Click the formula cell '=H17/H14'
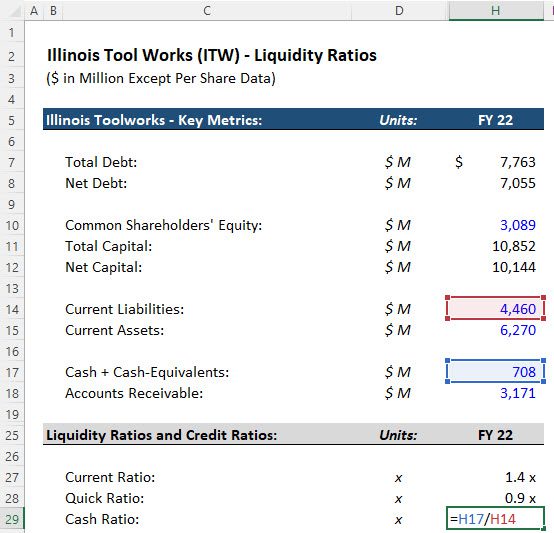This screenshot has height=533, width=554. (x=495, y=519)
